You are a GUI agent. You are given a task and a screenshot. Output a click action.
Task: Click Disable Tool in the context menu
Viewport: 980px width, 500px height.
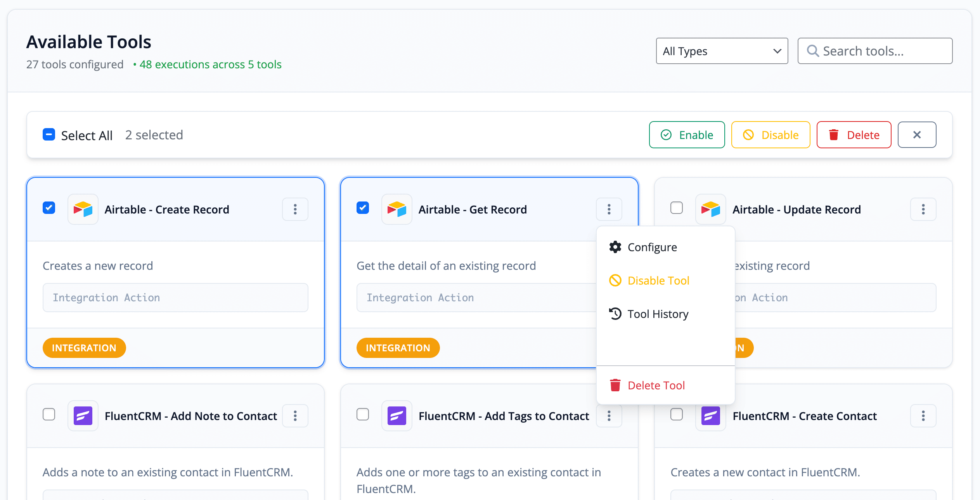coord(658,281)
